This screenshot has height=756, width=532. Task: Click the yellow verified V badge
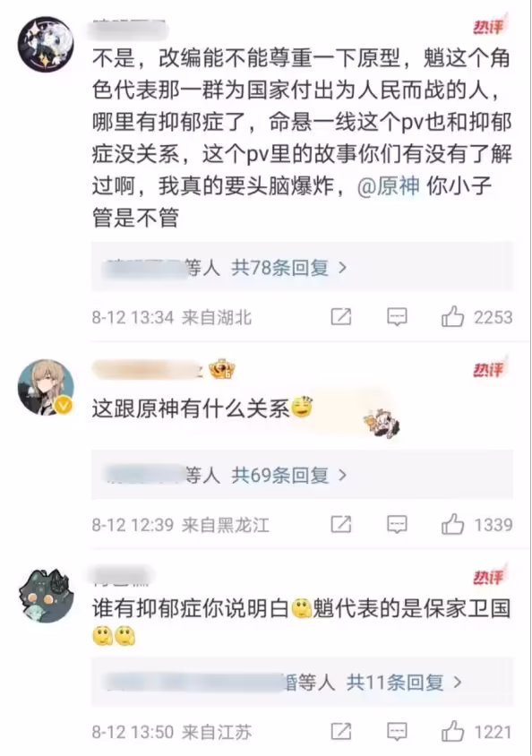64,406
